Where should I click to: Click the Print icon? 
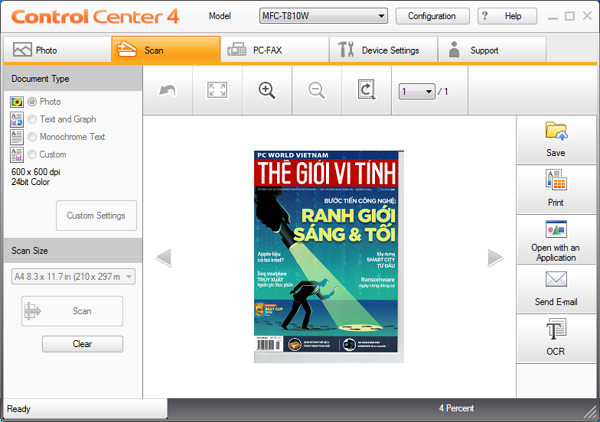556,180
